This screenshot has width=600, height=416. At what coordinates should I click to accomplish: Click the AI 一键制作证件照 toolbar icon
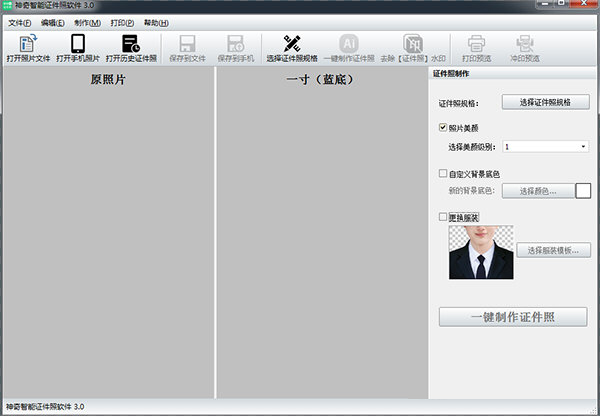click(349, 43)
